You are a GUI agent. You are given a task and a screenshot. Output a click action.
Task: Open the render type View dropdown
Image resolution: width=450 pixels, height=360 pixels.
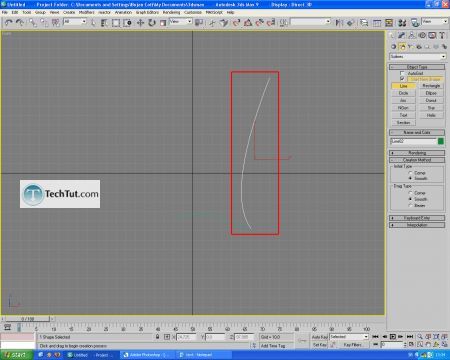(435, 22)
